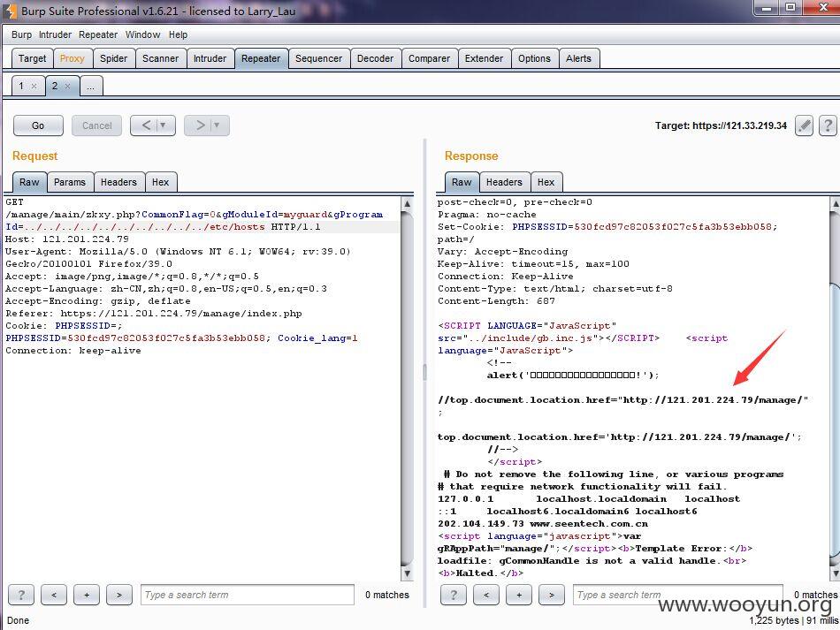Screen dimensions: 840x630
Task: Select the response Hex tab
Action: point(546,182)
